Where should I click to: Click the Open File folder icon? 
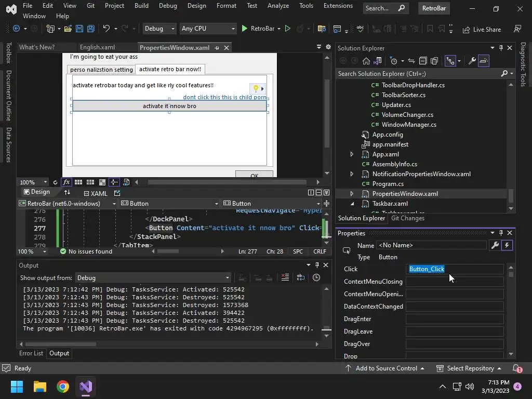click(68, 29)
